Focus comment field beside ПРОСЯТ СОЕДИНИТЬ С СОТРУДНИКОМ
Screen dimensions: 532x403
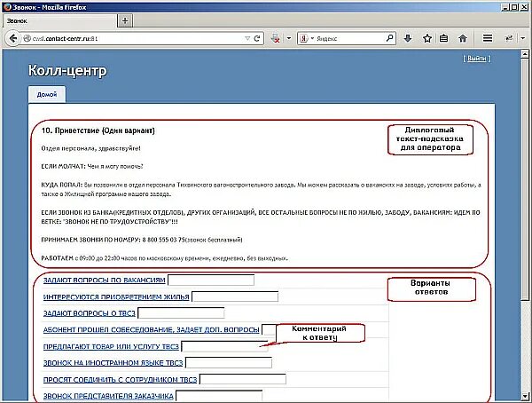pyautogui.click(x=243, y=379)
